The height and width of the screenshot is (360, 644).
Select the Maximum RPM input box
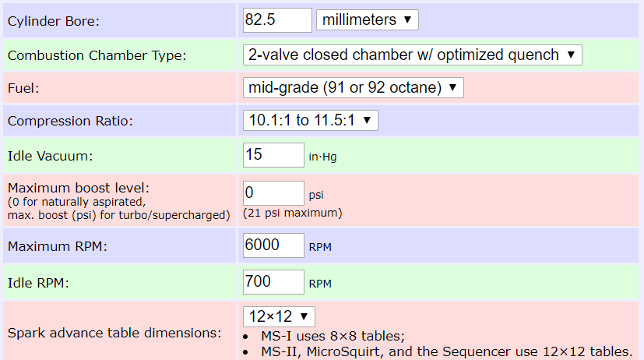[273, 245]
